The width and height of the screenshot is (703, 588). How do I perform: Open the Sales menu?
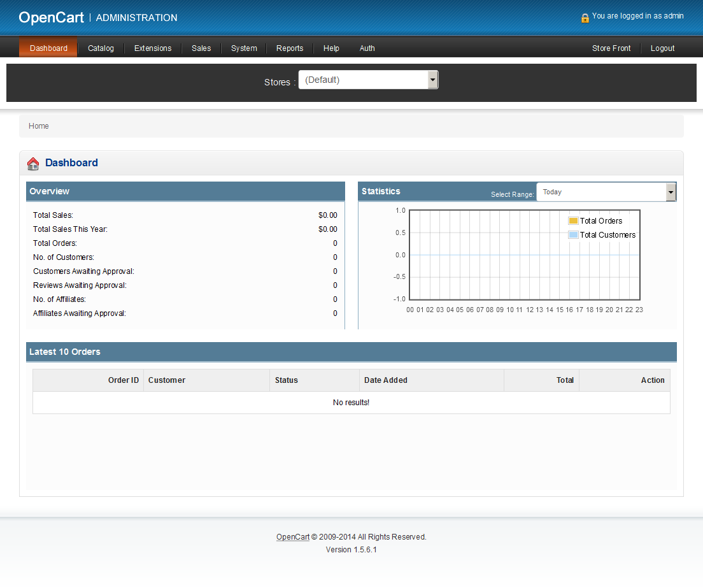coord(201,48)
